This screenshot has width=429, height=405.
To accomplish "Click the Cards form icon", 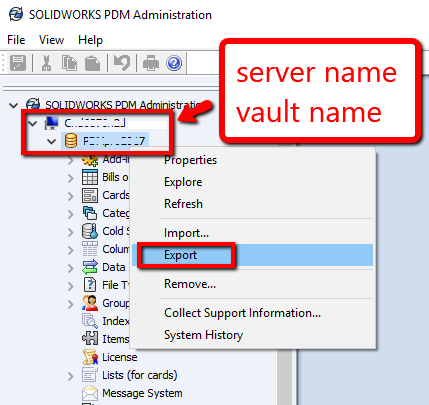I will click(x=90, y=195).
